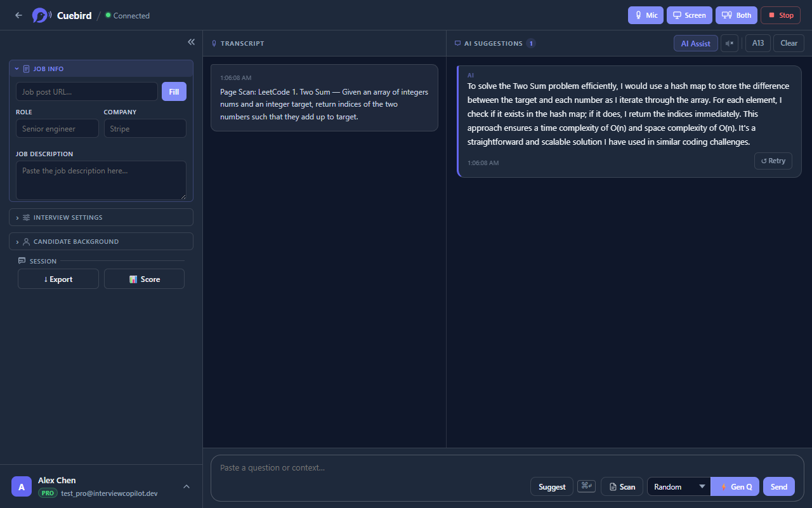Click the Connected status indicator
This screenshot has width=812, height=508.
click(128, 15)
